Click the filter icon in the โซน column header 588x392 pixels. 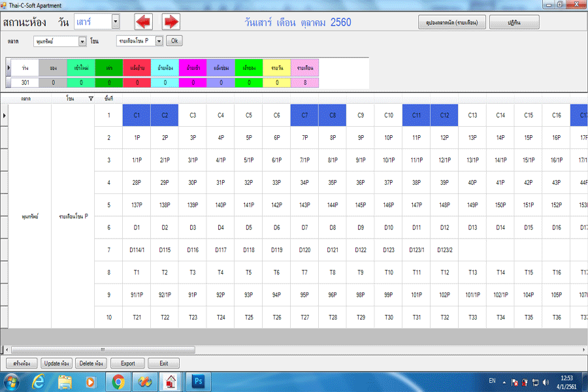coord(91,98)
